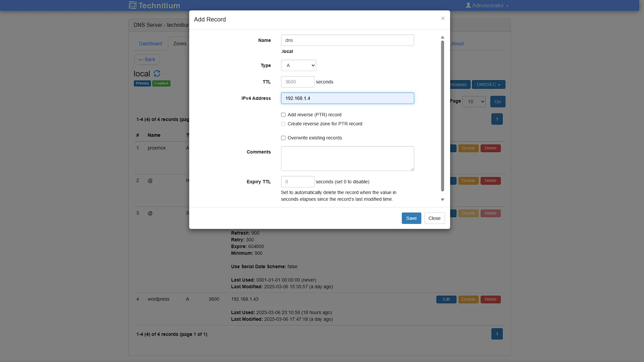Viewport: 644px width, 362px height.
Task: Click top page 1 pagination button
Action: [497, 119]
